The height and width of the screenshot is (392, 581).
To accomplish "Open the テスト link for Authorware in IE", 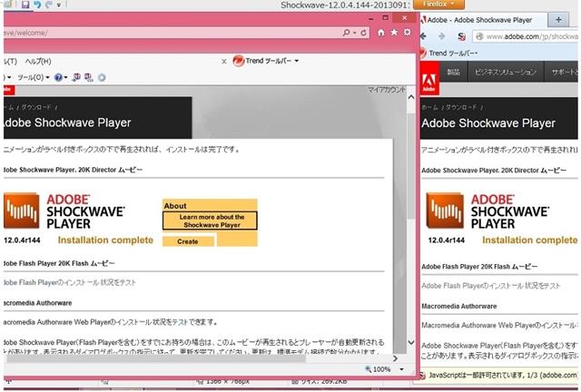I will [181, 322].
